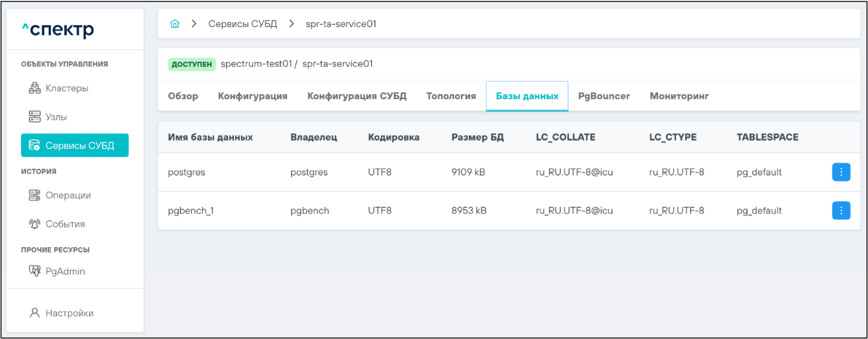Open the Конфигурация СУБД tab

356,96
